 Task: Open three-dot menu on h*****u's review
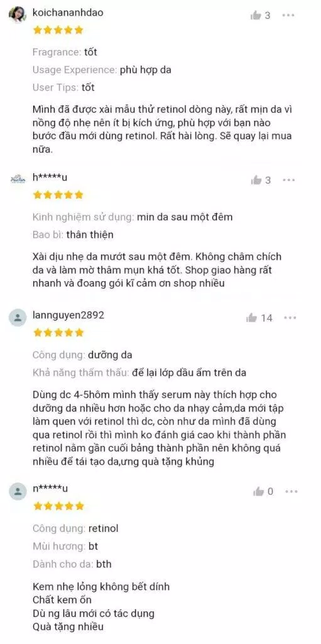coord(289,180)
